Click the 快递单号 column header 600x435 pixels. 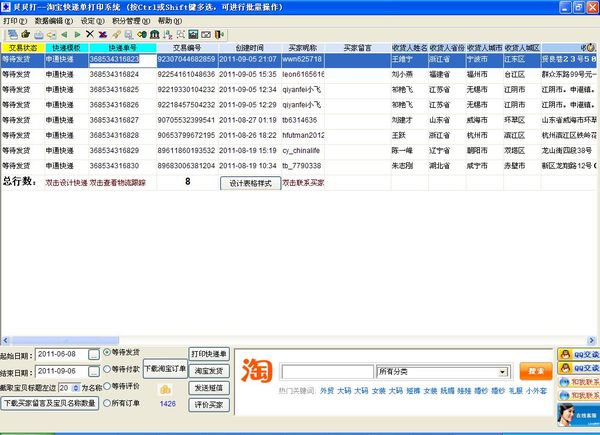pos(123,48)
